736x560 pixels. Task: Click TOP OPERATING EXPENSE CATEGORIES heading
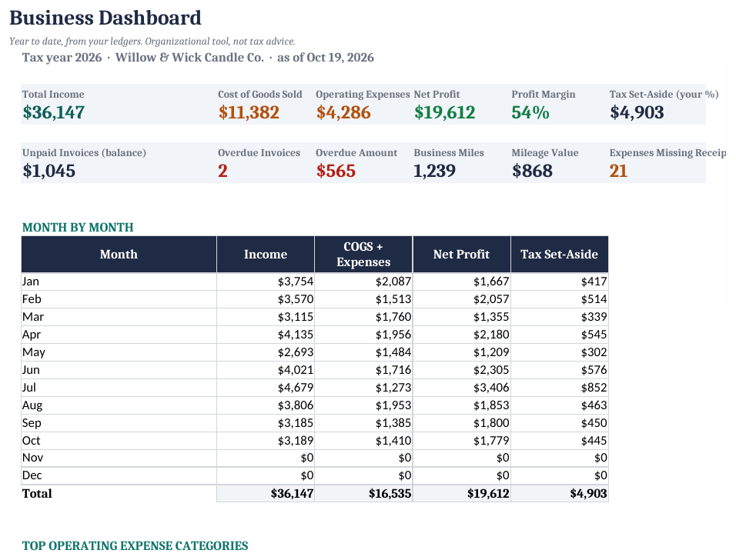[135, 546]
